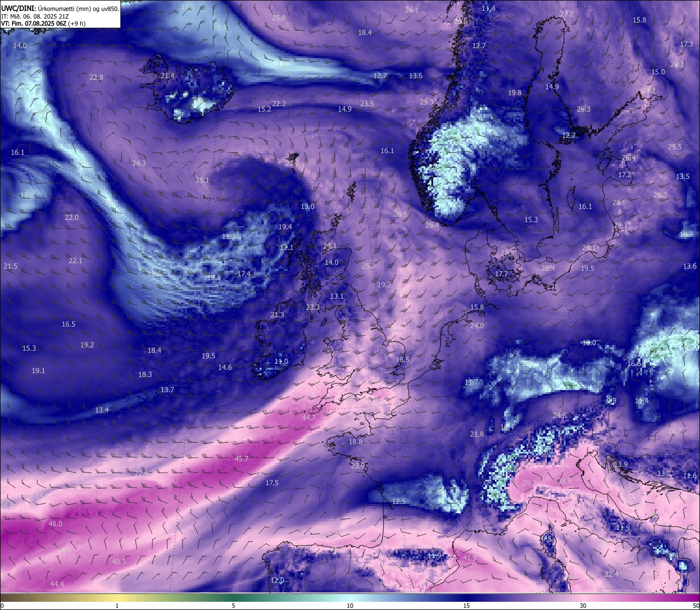
Task: Click the 13.5 value on the map
Action: click(x=682, y=177)
